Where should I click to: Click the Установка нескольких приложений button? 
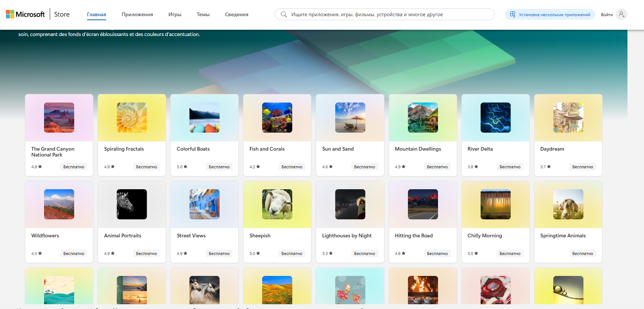click(550, 15)
